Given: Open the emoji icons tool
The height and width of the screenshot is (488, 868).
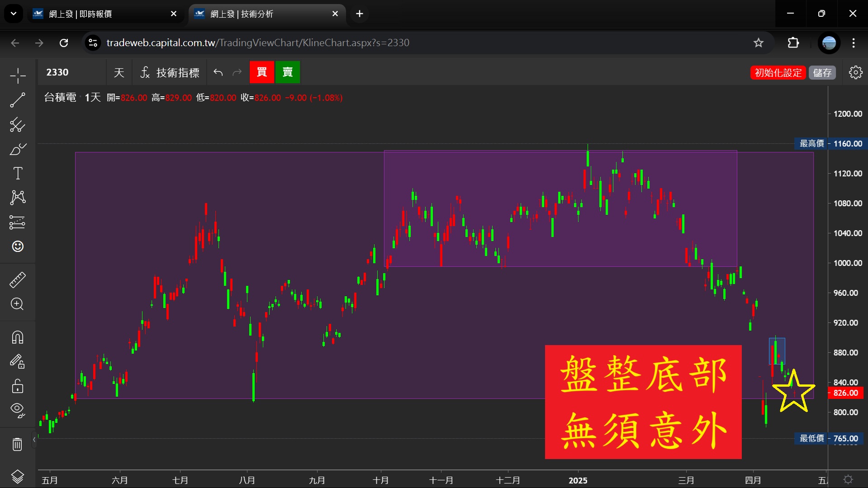Looking at the screenshot, I should click(x=18, y=246).
